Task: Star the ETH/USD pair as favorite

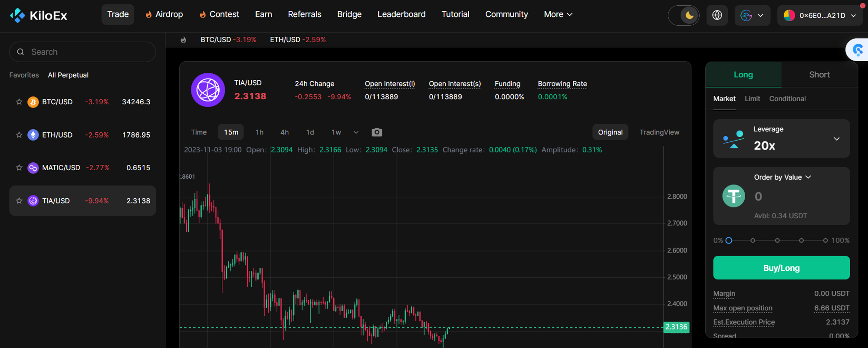Action: [19, 135]
